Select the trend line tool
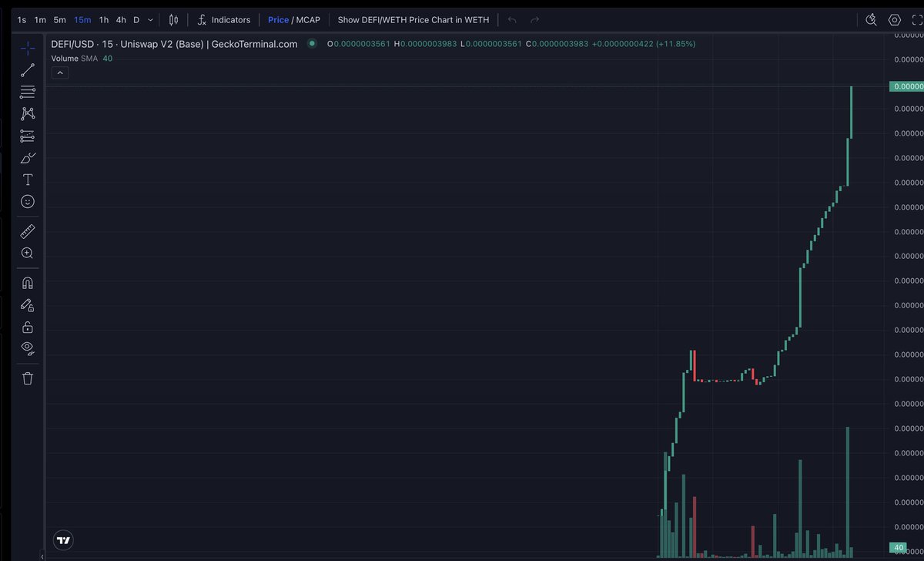Image resolution: width=924 pixels, height=561 pixels. [x=28, y=69]
